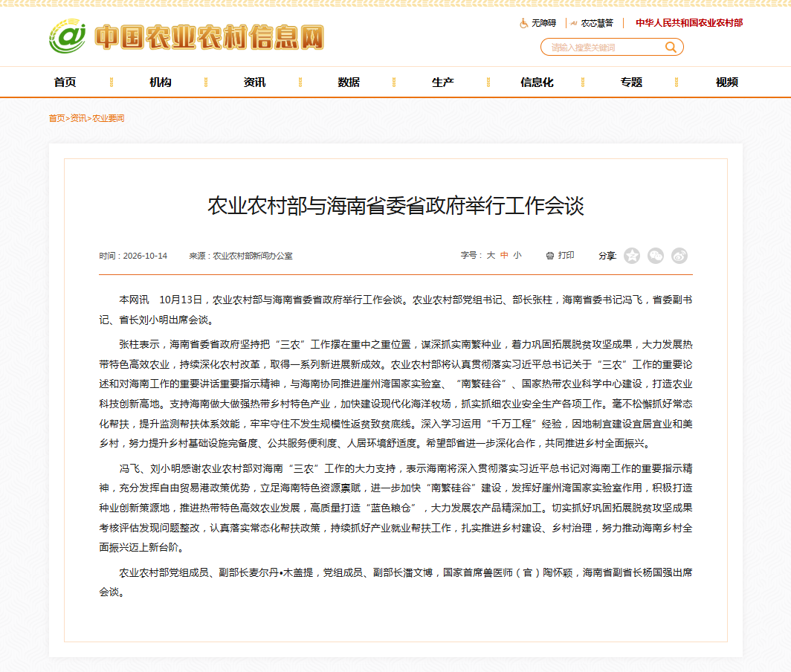
Task: Click the 打印 print button
Action: [566, 255]
